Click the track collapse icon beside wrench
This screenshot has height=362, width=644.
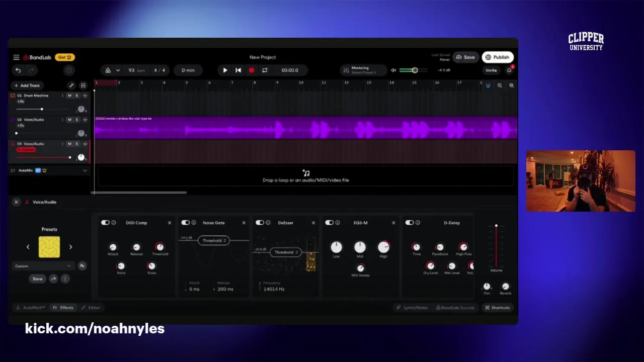point(83,85)
